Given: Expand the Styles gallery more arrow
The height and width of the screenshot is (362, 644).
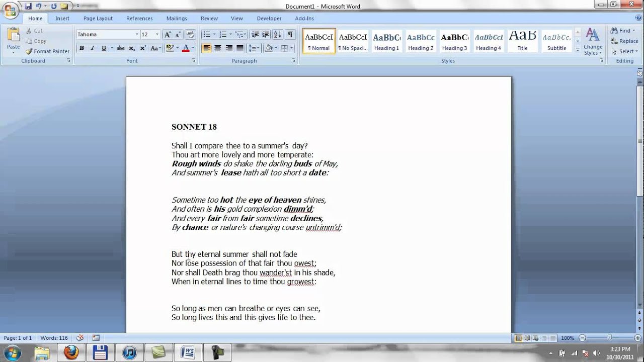Looking at the screenshot, I should pyautogui.click(x=577, y=50).
